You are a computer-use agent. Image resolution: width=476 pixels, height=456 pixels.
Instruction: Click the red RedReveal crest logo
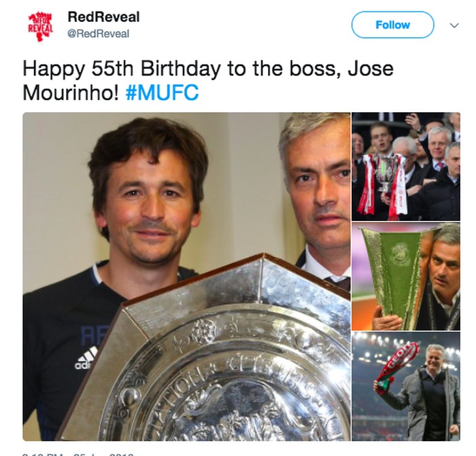point(41,27)
